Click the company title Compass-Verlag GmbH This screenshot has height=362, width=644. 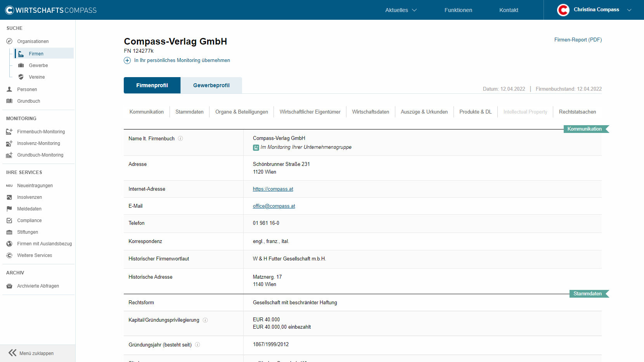pyautogui.click(x=175, y=41)
